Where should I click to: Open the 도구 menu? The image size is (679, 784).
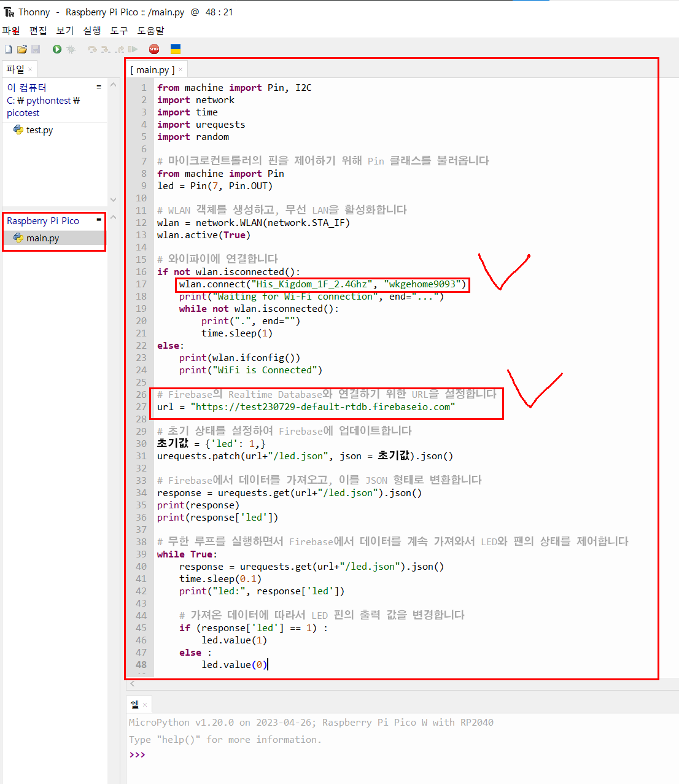(x=119, y=31)
